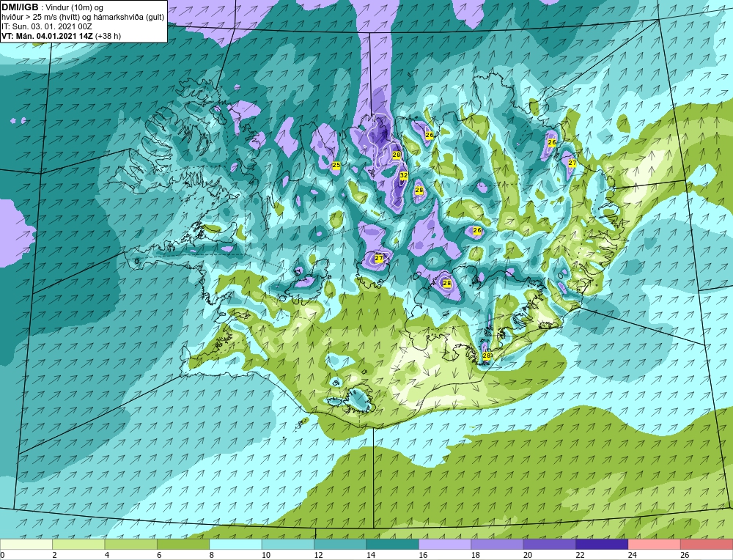The height and width of the screenshot is (560, 733).
Task: Choose the 6–8 m/s olive green legend swatch
Action: pos(183,544)
